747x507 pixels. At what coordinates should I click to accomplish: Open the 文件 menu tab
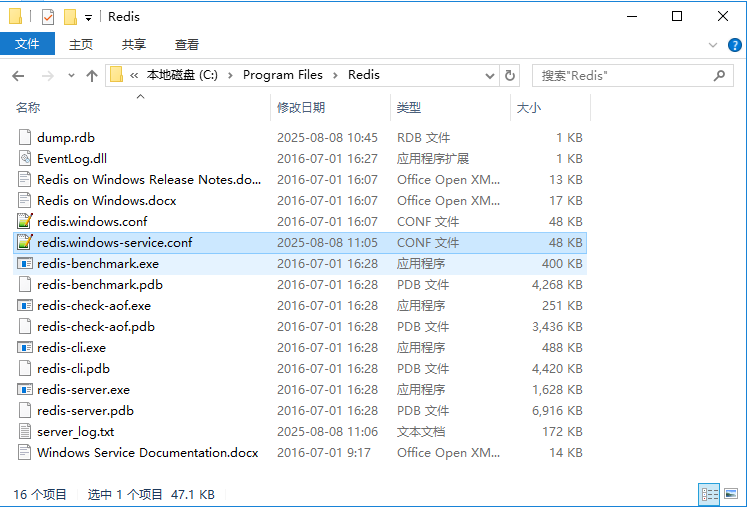(x=27, y=44)
